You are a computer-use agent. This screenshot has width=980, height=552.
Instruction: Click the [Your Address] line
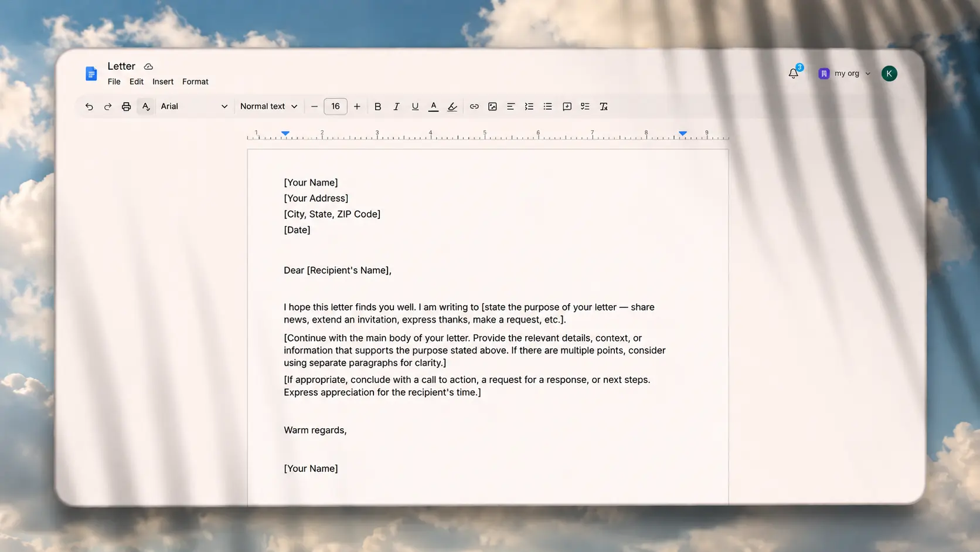(316, 198)
